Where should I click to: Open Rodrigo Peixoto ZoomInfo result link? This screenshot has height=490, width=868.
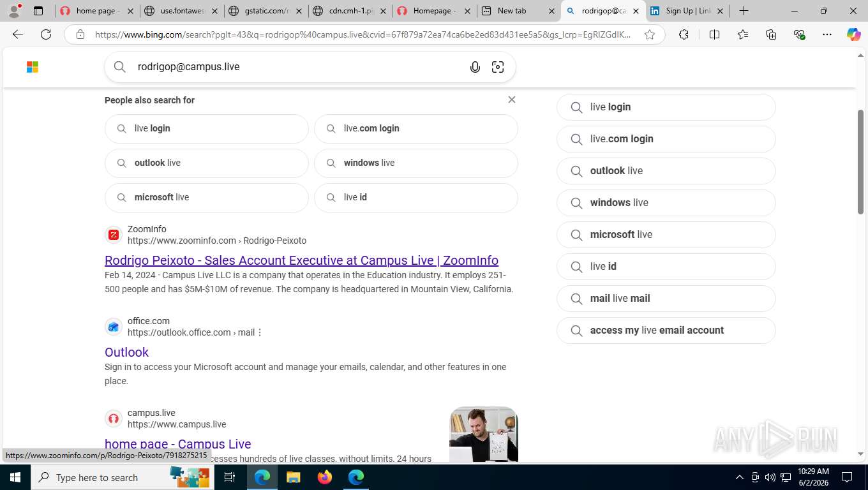pyautogui.click(x=301, y=260)
